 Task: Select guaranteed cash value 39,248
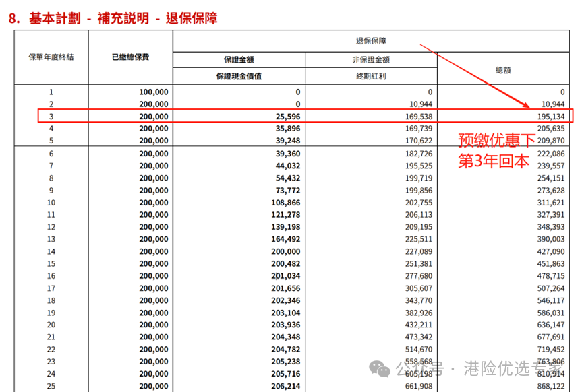(x=288, y=141)
